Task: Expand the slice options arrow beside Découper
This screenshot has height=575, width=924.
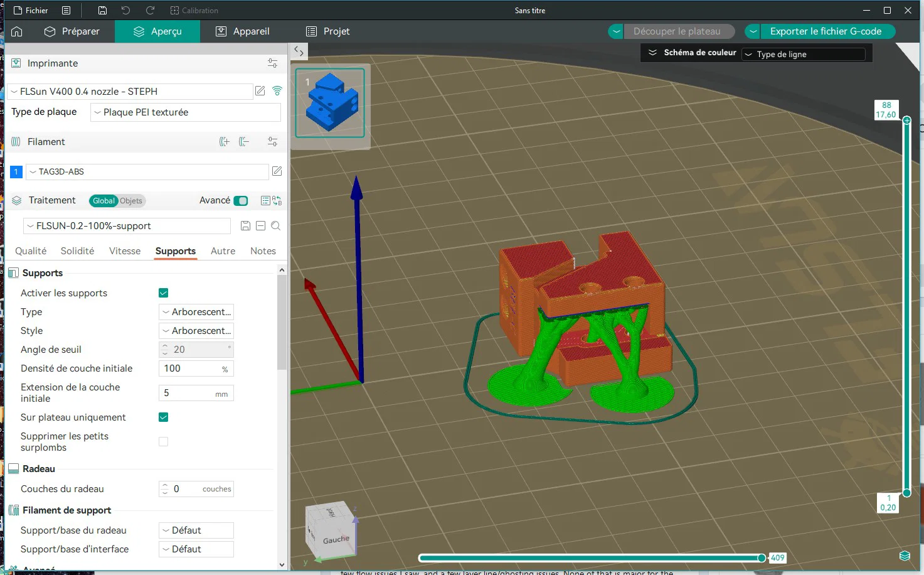Action: 616,31
